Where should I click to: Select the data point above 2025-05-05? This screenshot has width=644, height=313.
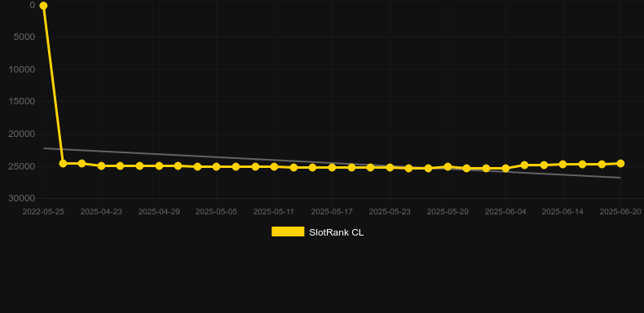[x=217, y=167]
